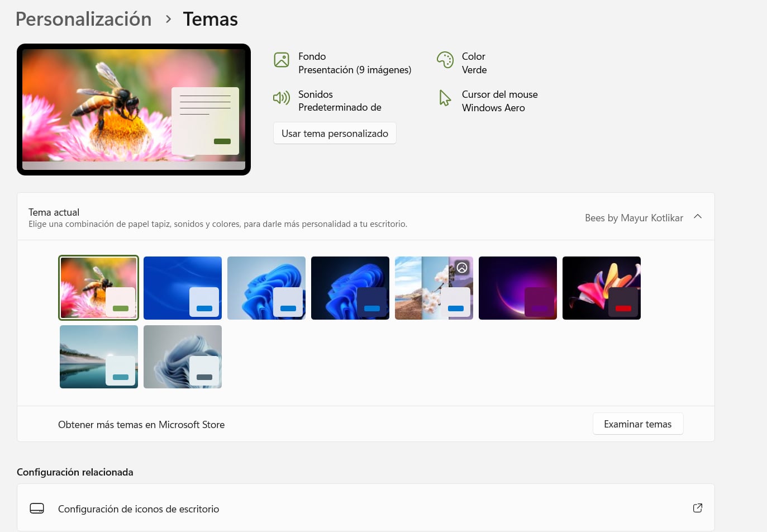Click the Color palette icon

tap(445, 60)
